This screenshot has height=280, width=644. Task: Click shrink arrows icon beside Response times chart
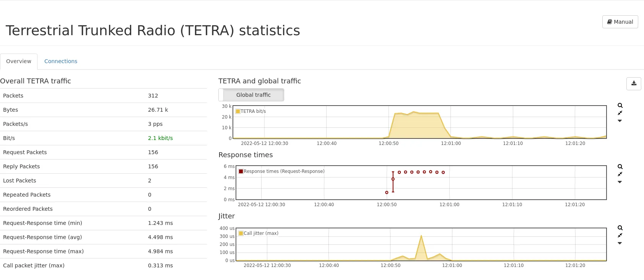click(x=620, y=174)
